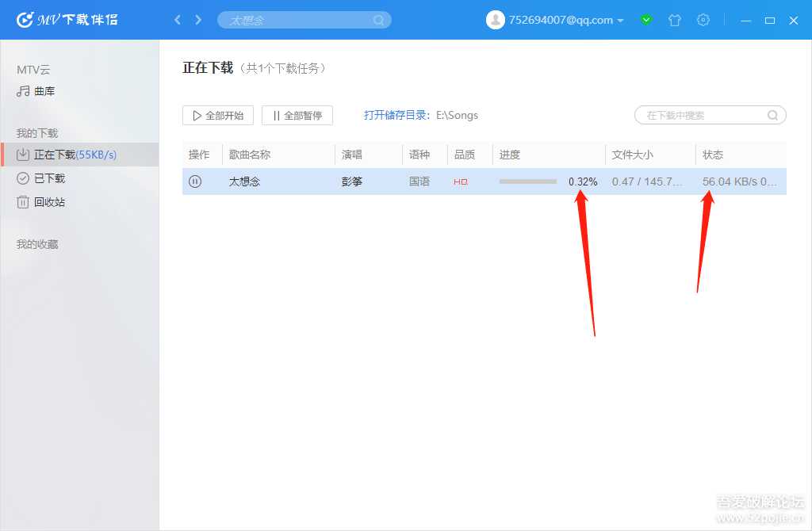812x531 pixels.
Task: Navigate back with the left arrow
Action: [x=178, y=20]
